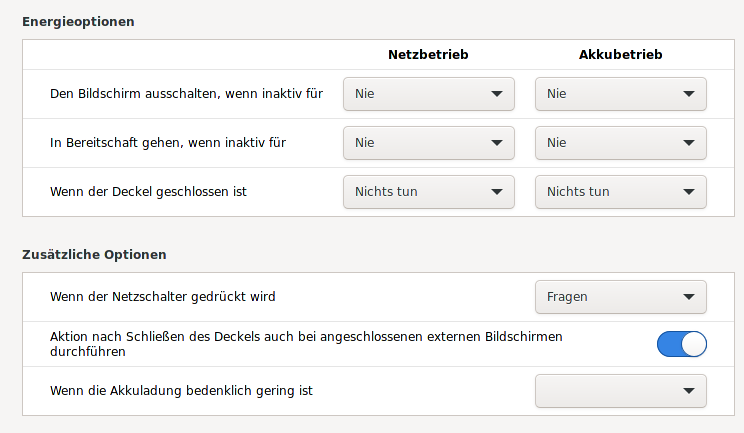Click arrow of Akkubetrieb screen-off dropdown
This screenshot has height=433, width=744.
click(688, 94)
